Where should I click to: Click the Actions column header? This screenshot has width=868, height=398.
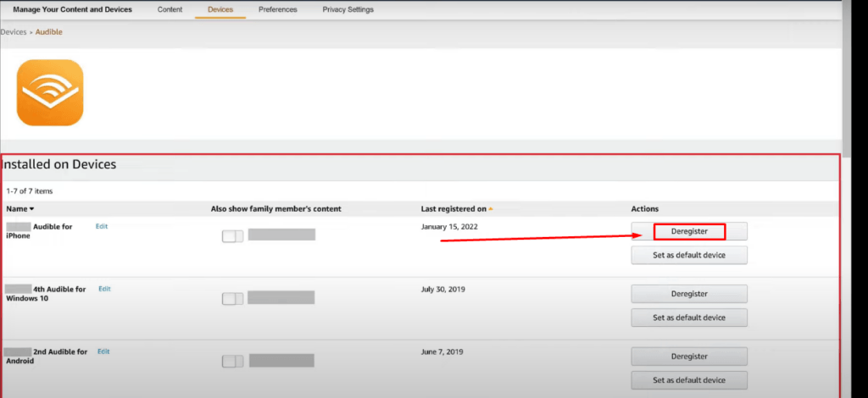[x=645, y=209]
